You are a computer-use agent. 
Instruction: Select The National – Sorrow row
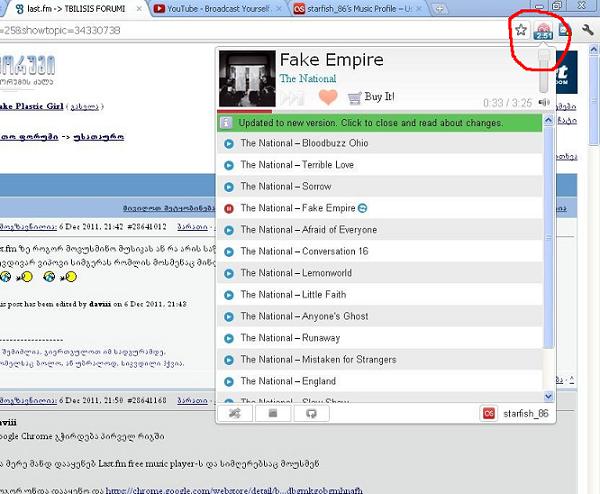tap(380, 186)
